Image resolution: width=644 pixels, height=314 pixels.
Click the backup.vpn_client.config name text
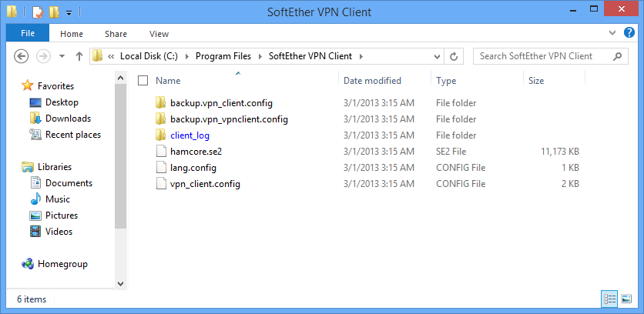[x=221, y=103]
